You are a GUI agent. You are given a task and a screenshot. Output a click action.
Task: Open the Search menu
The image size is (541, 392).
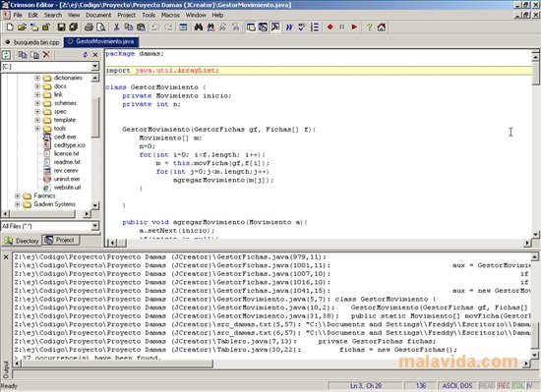pyautogui.click(x=53, y=15)
